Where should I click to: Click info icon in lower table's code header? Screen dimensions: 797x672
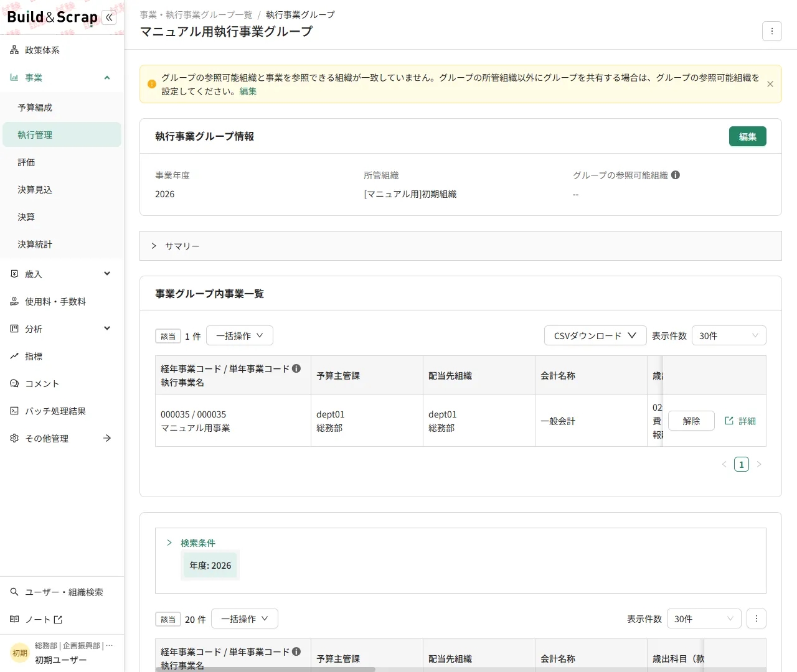click(x=296, y=651)
